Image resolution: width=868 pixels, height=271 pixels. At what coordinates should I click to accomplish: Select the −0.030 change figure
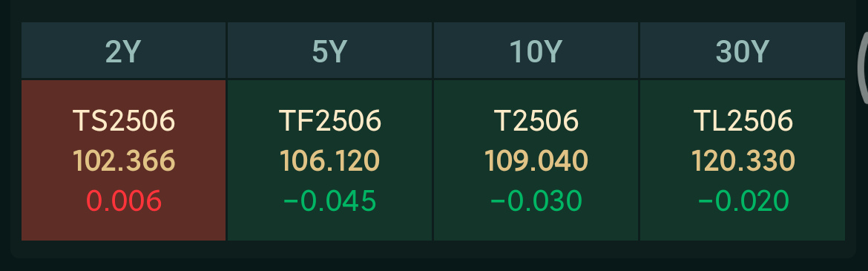pyautogui.click(x=536, y=200)
